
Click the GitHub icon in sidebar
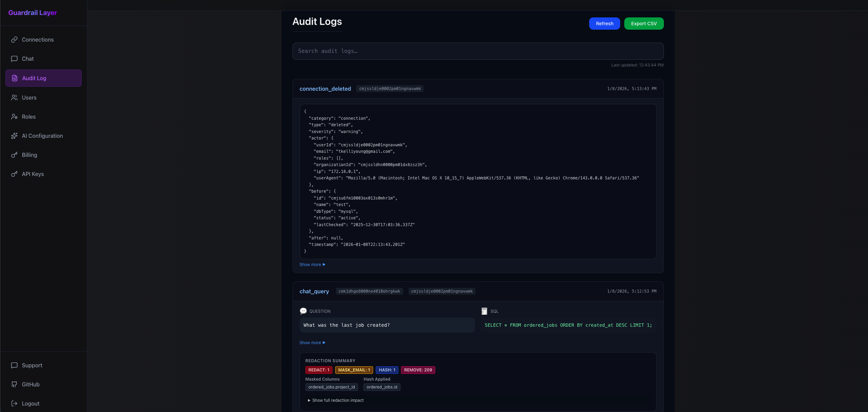[14, 384]
